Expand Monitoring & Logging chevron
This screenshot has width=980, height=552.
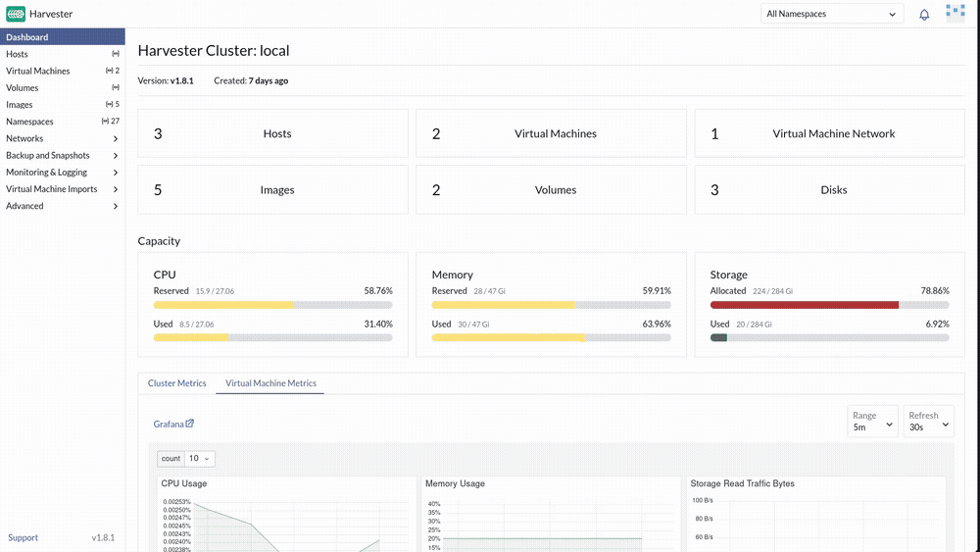tap(116, 173)
